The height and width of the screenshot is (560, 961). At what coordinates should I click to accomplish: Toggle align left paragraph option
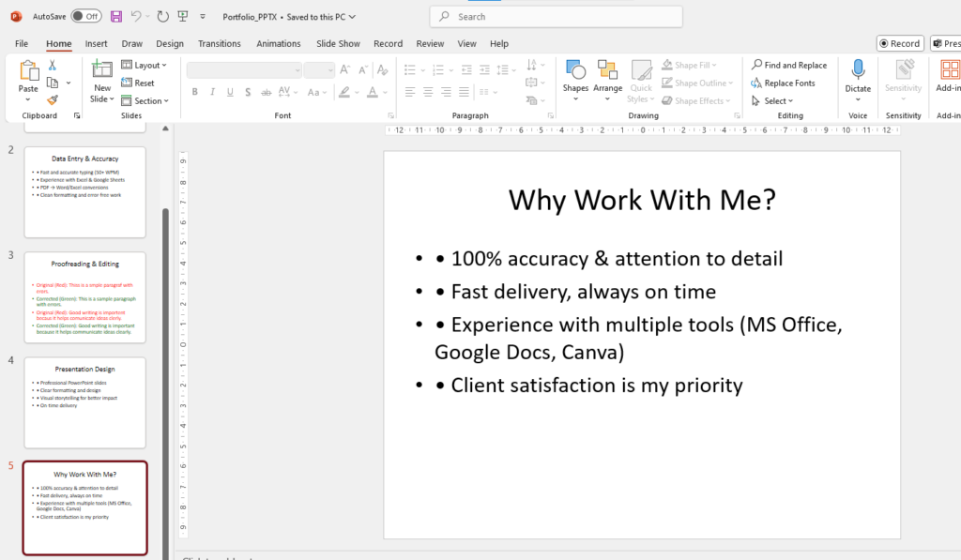click(410, 92)
